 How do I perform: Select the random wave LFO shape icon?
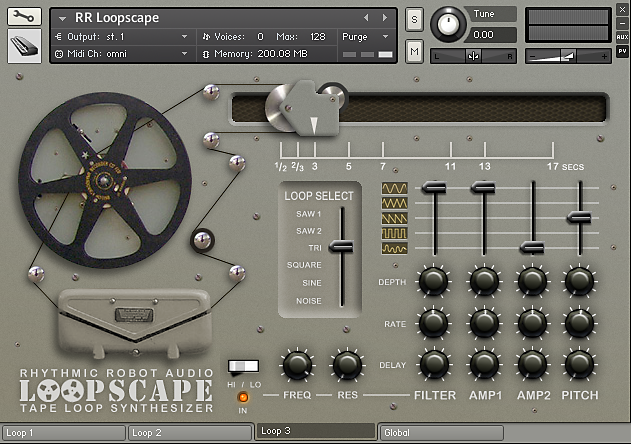(x=394, y=248)
